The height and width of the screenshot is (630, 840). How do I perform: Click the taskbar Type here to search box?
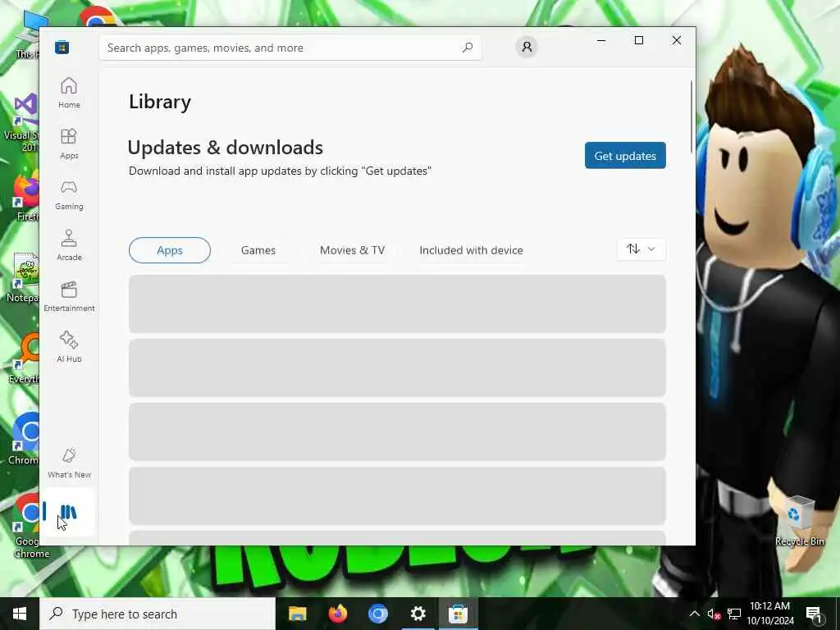[x=157, y=614]
